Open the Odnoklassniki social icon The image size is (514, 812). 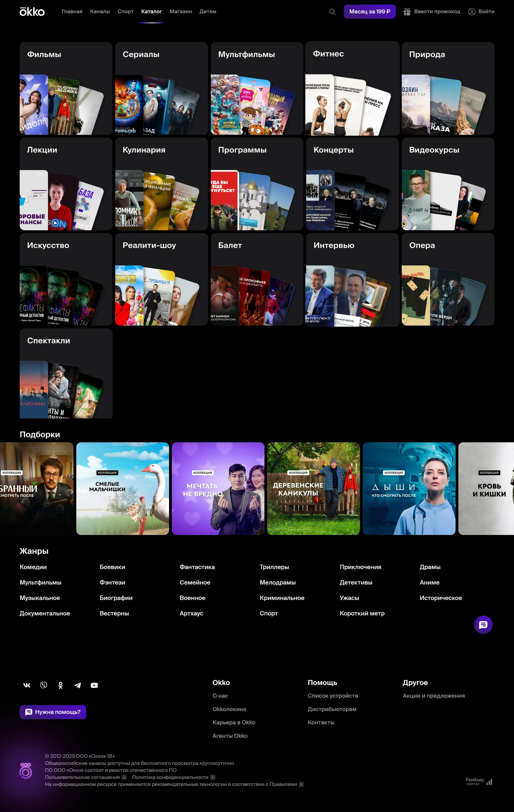pos(61,685)
